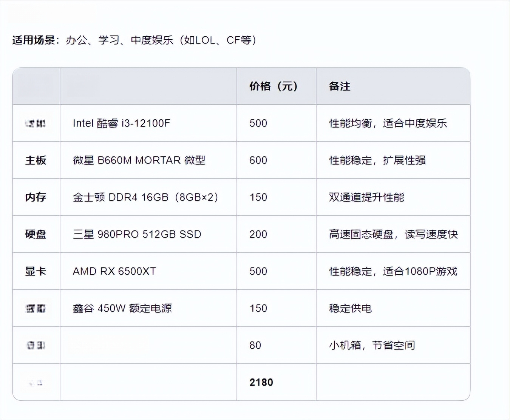The image size is (510, 420).
Task: Select 鑫谷 450W 额定电源 cell
Action: (x=122, y=308)
